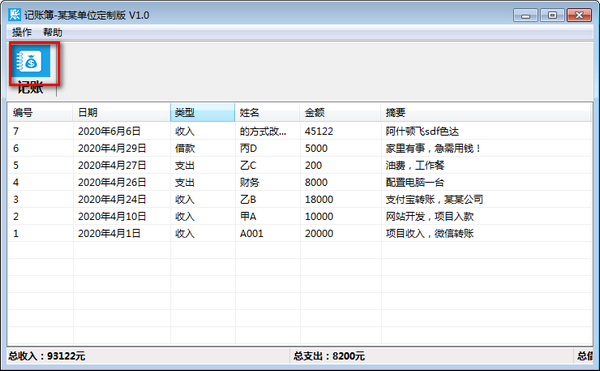
Task: Sort by the 日期 column header
Action: point(121,112)
